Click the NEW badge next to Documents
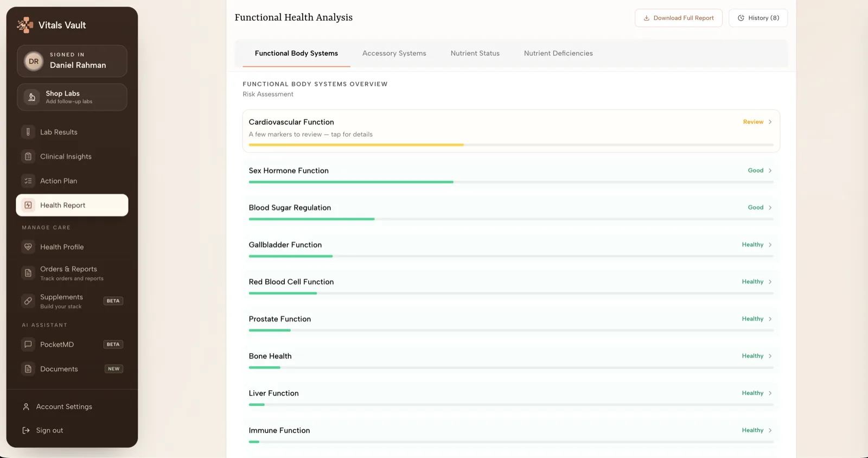 click(114, 369)
